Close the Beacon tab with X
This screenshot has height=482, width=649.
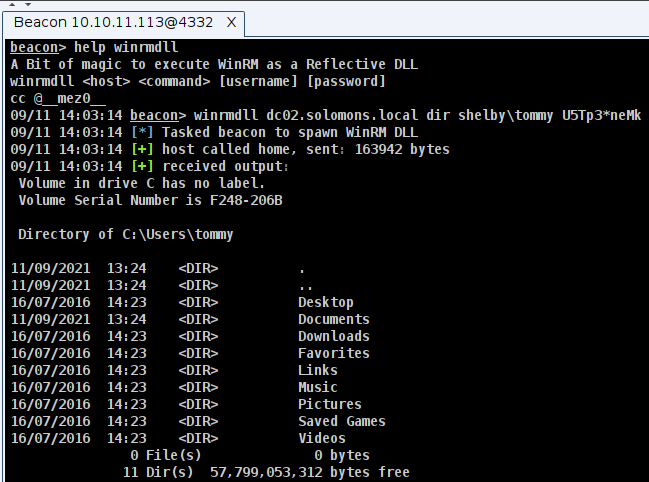pos(231,22)
